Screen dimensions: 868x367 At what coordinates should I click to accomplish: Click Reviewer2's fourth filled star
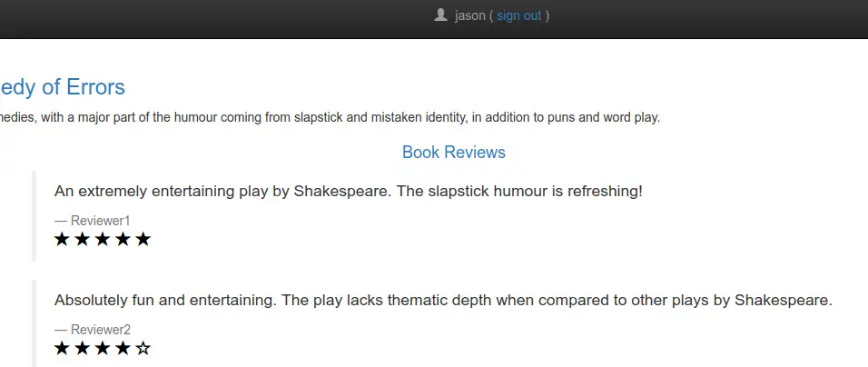pos(123,348)
